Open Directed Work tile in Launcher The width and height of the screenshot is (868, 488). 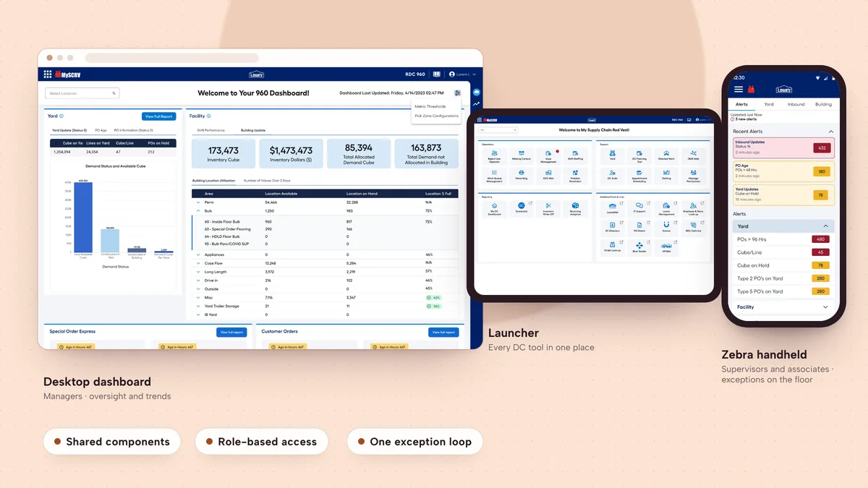(x=666, y=155)
